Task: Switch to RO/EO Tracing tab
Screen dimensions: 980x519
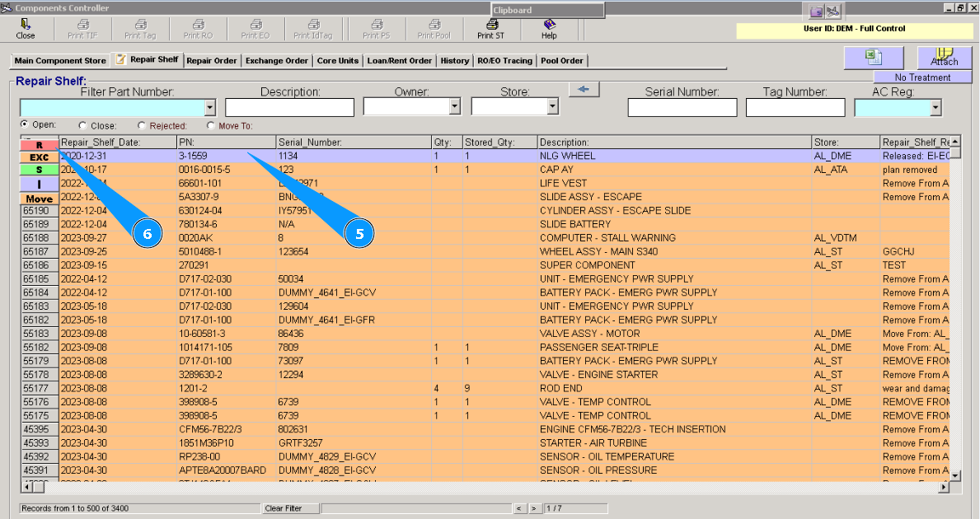Action: coord(505,61)
